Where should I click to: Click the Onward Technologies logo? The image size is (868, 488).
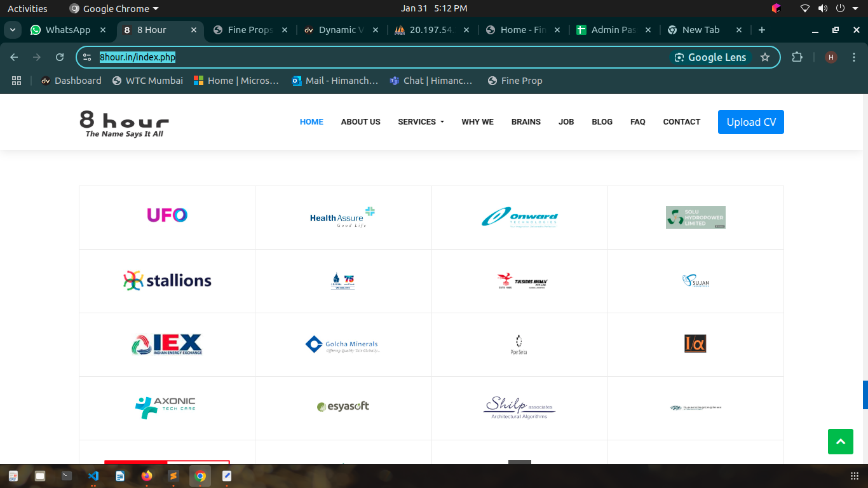click(520, 217)
